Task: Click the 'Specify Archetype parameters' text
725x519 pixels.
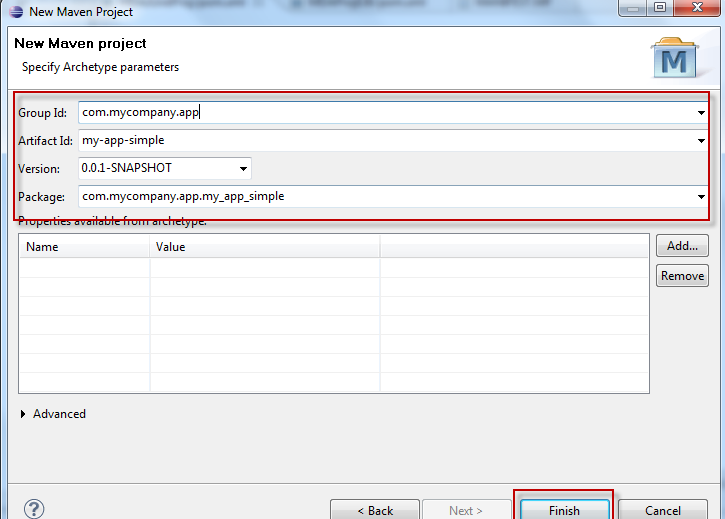Action: click(x=100, y=67)
